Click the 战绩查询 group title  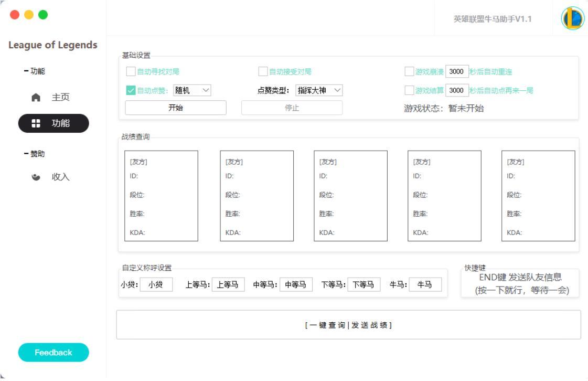coord(135,136)
